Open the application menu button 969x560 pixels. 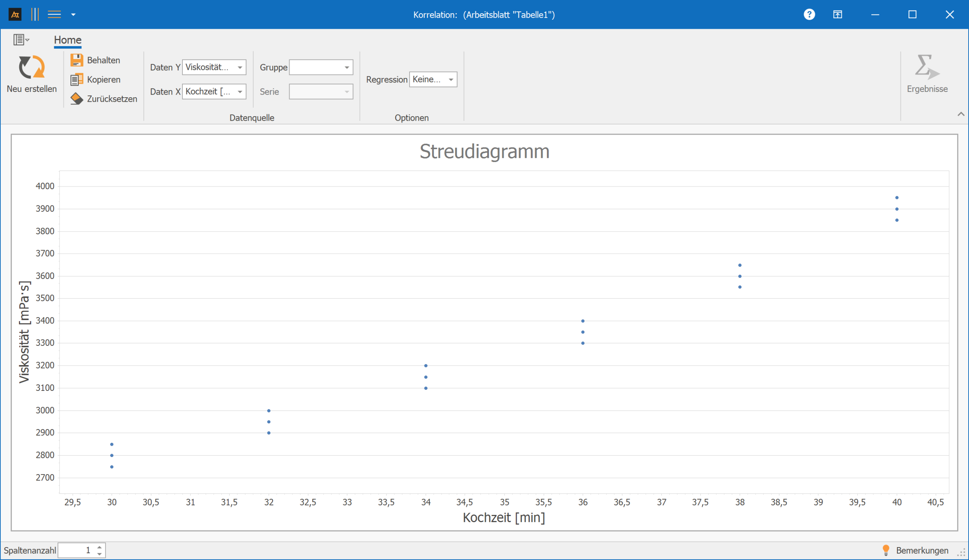[x=21, y=40]
